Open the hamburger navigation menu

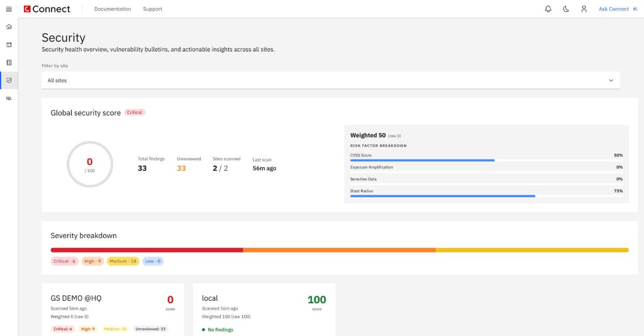click(x=9, y=9)
